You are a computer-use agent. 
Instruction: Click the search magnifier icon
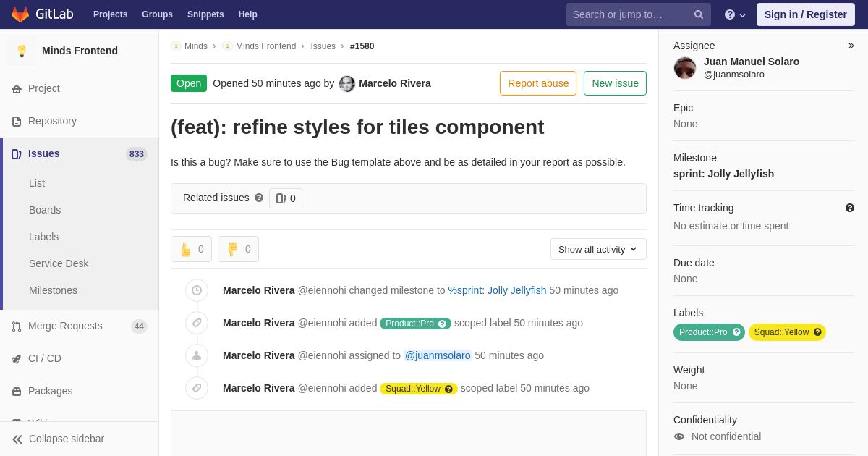(x=698, y=14)
